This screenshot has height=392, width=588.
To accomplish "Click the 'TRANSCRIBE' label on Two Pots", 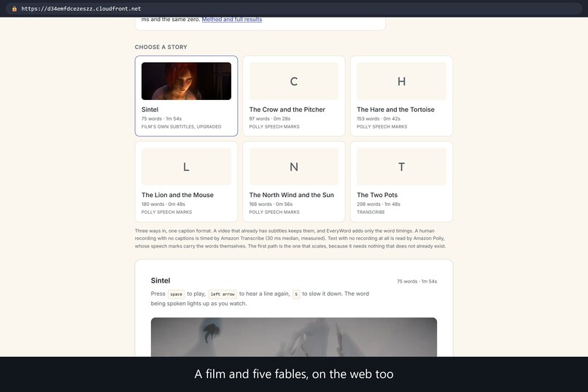I will coord(371,212).
